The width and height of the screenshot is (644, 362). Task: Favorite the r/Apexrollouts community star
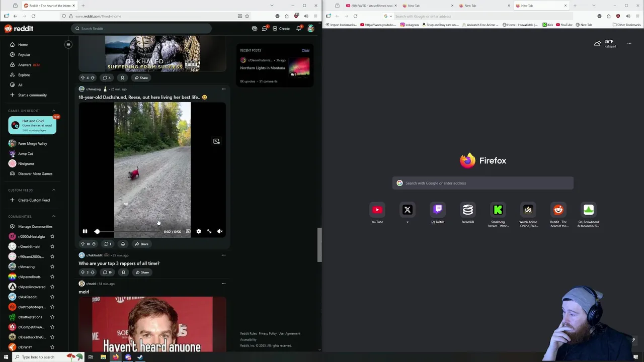click(x=52, y=277)
